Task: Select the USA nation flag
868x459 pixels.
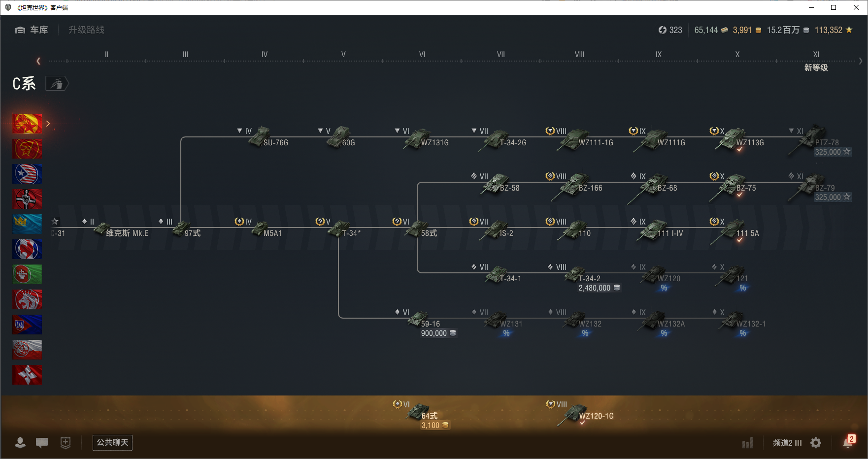Action: pos(27,174)
